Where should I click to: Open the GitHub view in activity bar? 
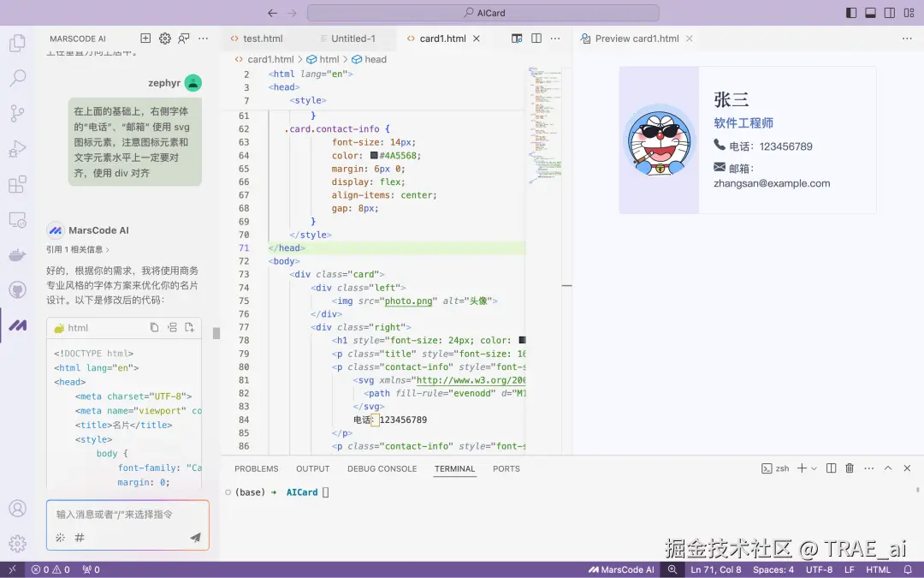point(17,289)
